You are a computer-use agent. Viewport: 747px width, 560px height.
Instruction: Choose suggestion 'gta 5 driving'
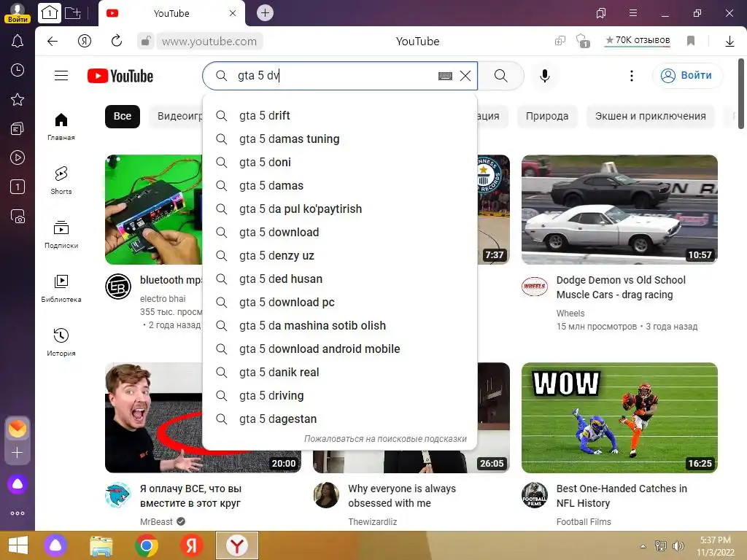340,396
